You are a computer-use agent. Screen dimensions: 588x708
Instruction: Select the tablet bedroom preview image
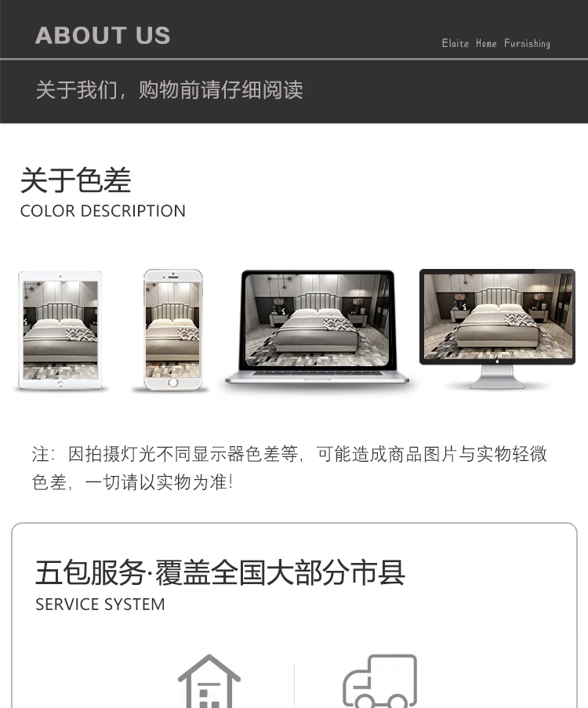tap(60, 331)
